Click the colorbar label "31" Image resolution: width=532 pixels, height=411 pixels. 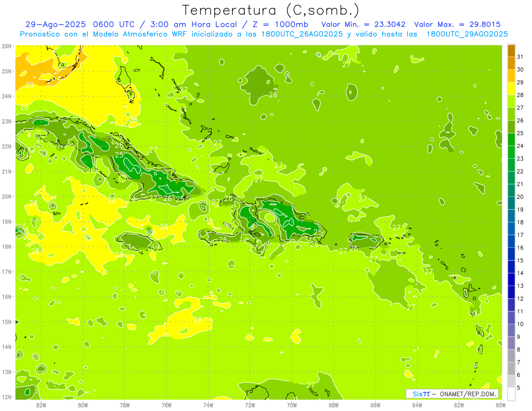[520, 57]
